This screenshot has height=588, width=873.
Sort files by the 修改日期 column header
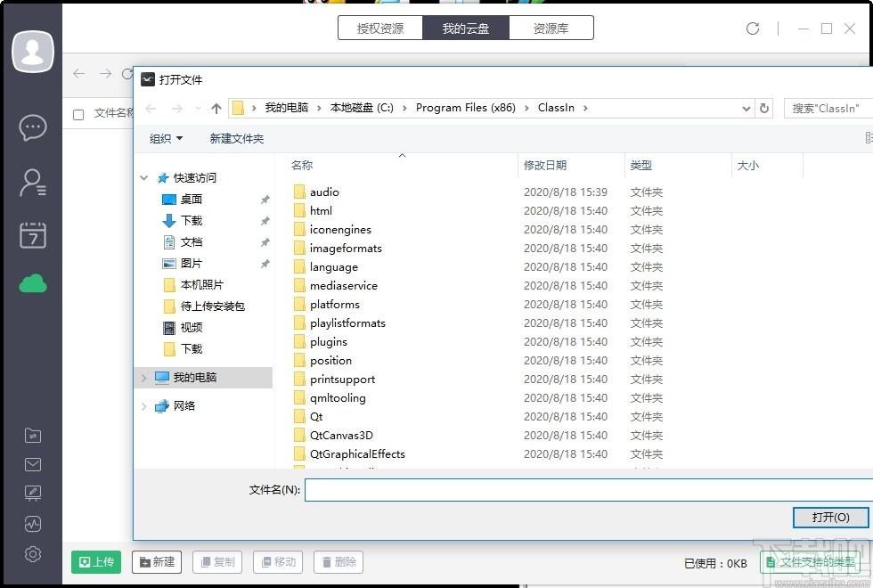click(545, 166)
